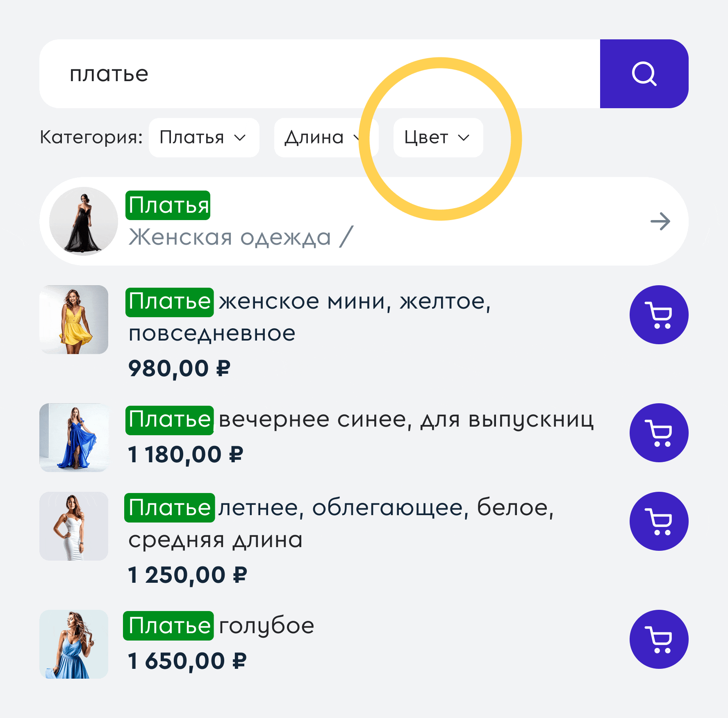Open blue evening dress thumbnail
This screenshot has height=718, width=728.
tap(74, 438)
